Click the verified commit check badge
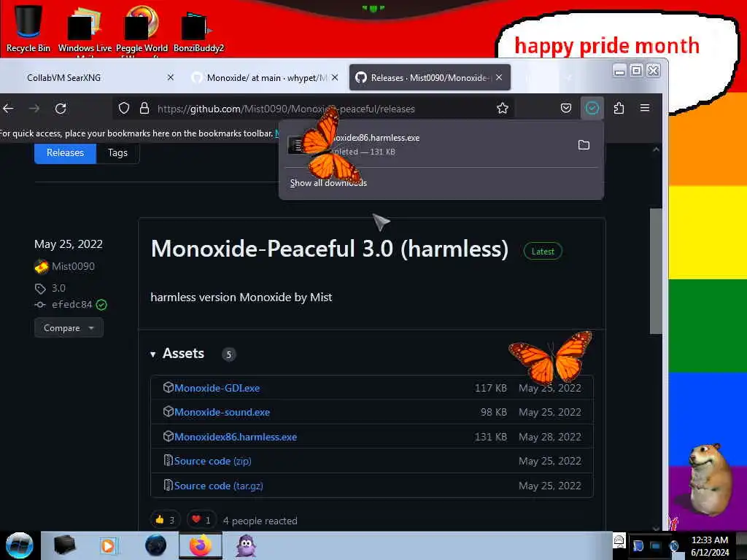Screen dimensions: 747x560 point(101,305)
